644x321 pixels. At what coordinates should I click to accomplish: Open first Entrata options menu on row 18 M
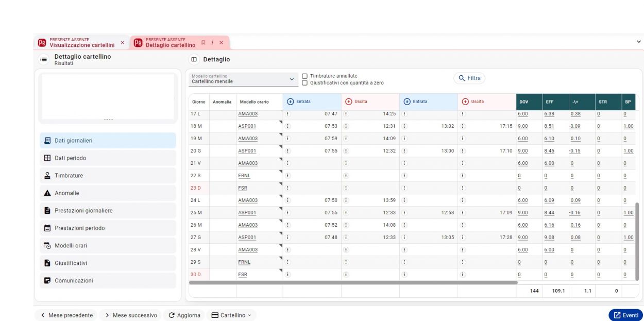tap(288, 126)
